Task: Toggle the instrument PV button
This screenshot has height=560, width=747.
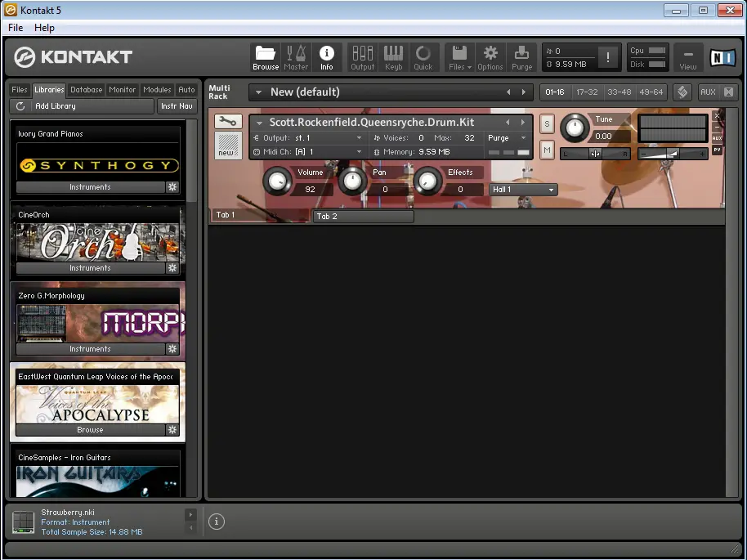Action: coord(717,150)
